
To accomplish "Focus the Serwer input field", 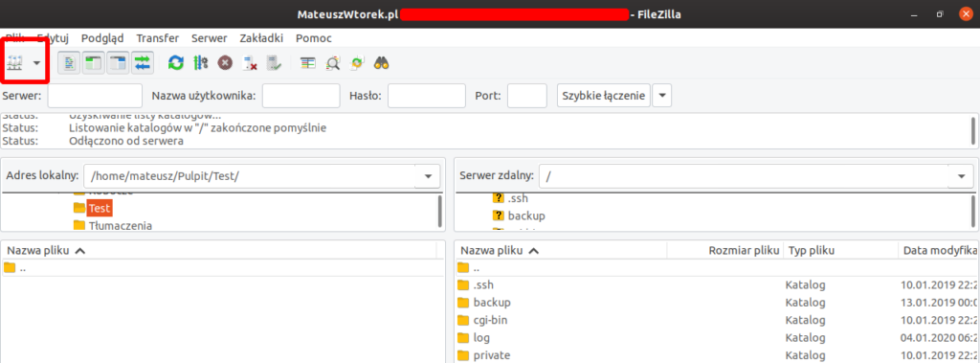I will (95, 96).
